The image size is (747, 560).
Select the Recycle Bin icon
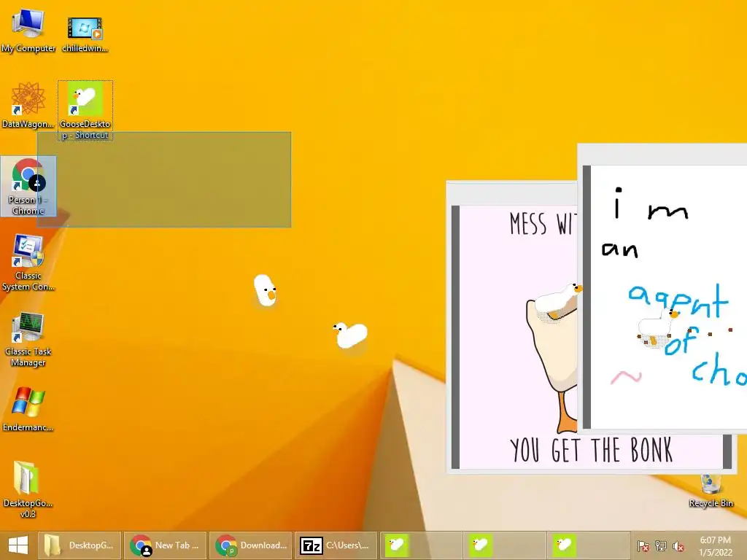[x=711, y=491]
